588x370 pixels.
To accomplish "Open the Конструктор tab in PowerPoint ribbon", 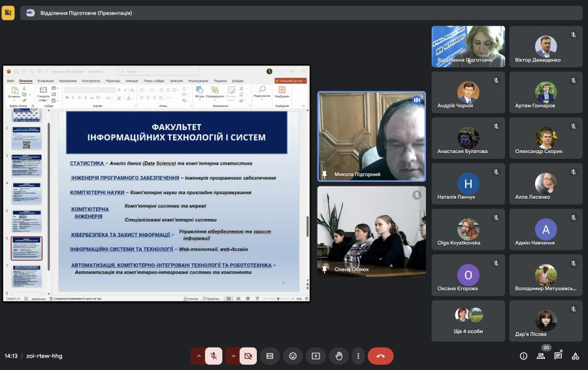I will [91, 81].
